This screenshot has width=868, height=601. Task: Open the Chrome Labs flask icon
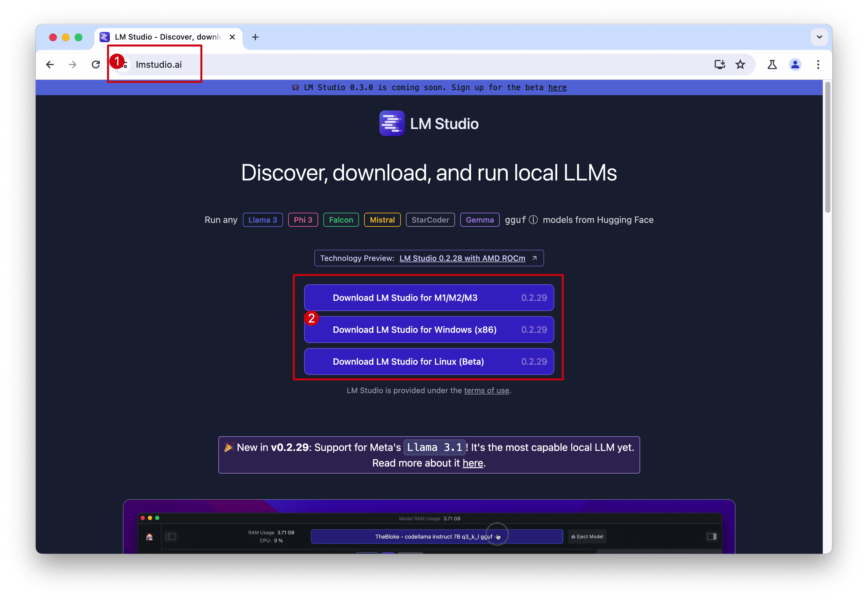click(771, 65)
